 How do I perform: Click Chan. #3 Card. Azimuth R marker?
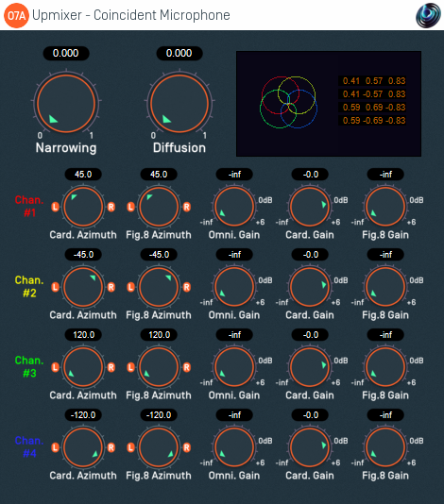tap(111, 367)
